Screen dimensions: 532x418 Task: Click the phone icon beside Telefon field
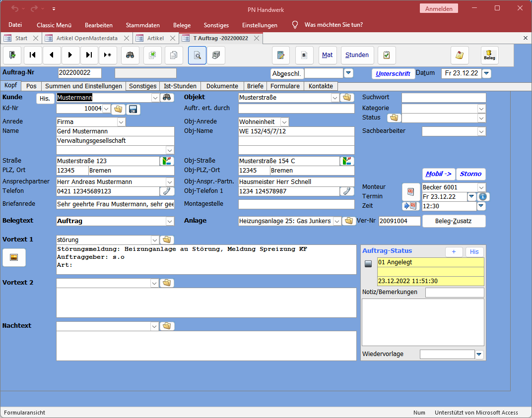pyautogui.click(x=167, y=191)
